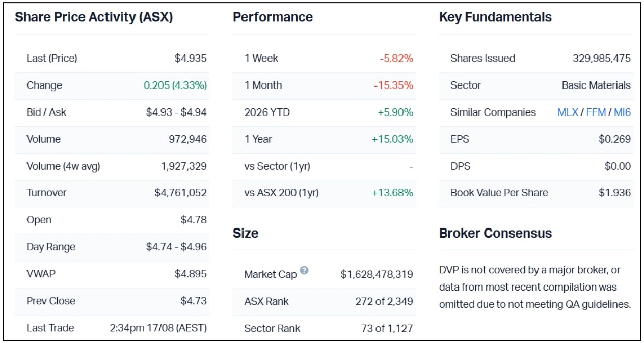Click the vs ASX 200 (1yr) row
Image resolution: width=644 pixels, height=343 pixels.
(324, 193)
